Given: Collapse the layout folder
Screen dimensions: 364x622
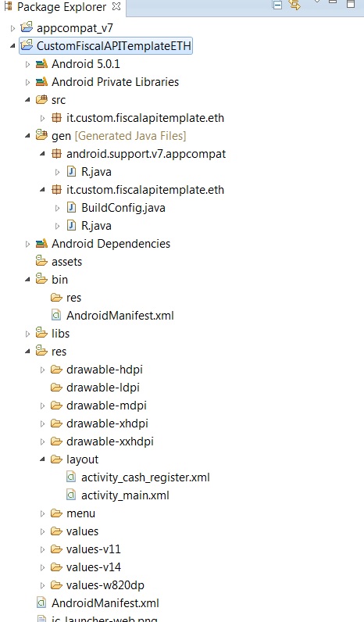Looking at the screenshot, I should [x=42, y=459].
